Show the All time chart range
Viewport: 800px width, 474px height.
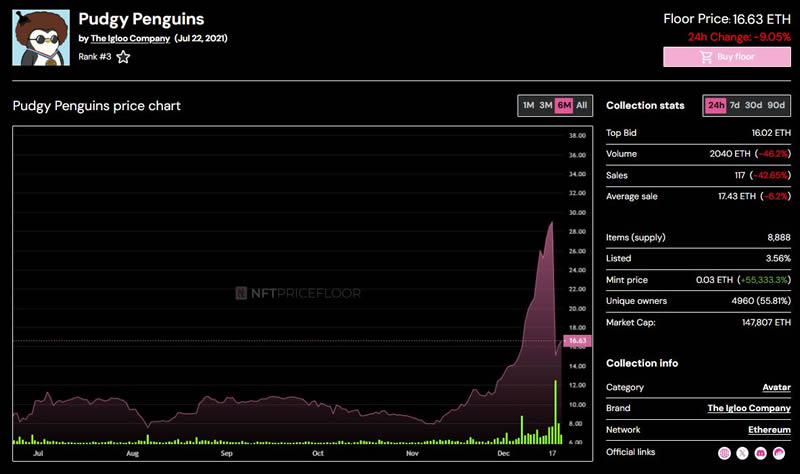tap(582, 105)
